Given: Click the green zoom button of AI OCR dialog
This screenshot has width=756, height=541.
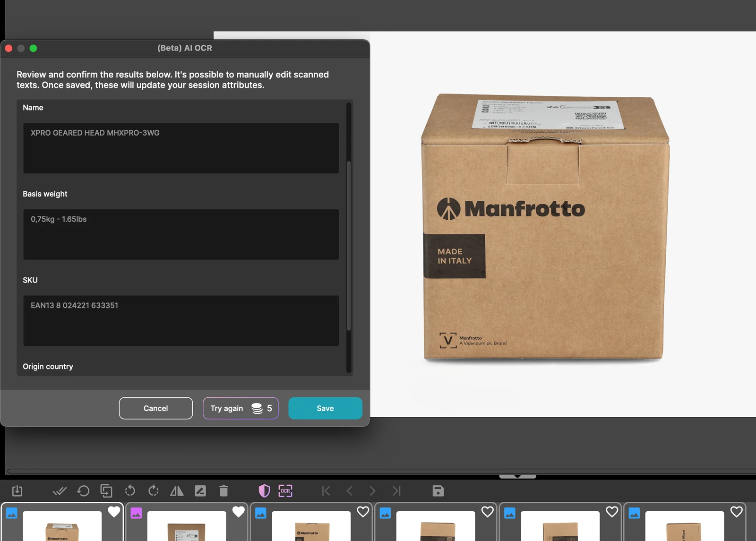Looking at the screenshot, I should [33, 48].
